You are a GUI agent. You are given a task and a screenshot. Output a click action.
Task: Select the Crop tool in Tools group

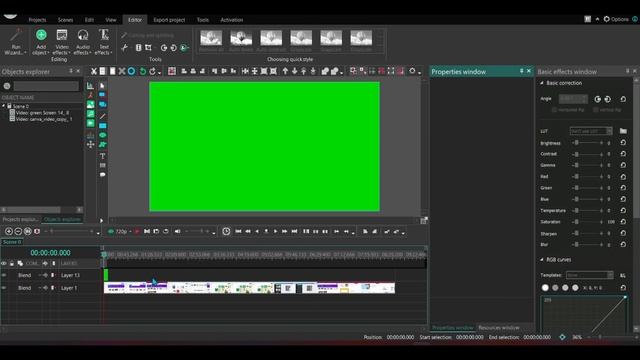(x=149, y=48)
